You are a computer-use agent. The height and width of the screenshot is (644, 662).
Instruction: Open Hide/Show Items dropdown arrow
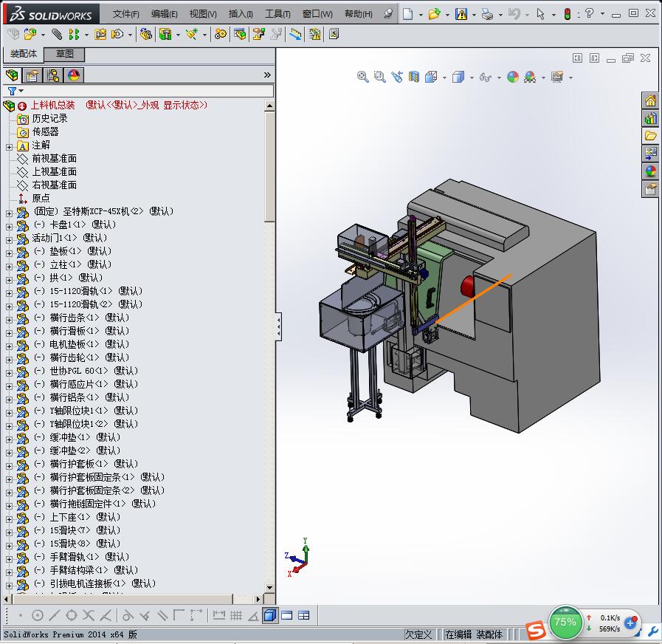click(x=499, y=78)
